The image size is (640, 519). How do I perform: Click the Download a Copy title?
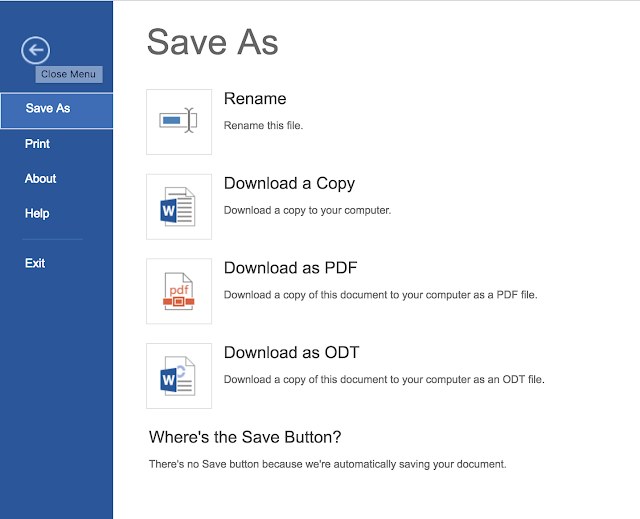289,184
